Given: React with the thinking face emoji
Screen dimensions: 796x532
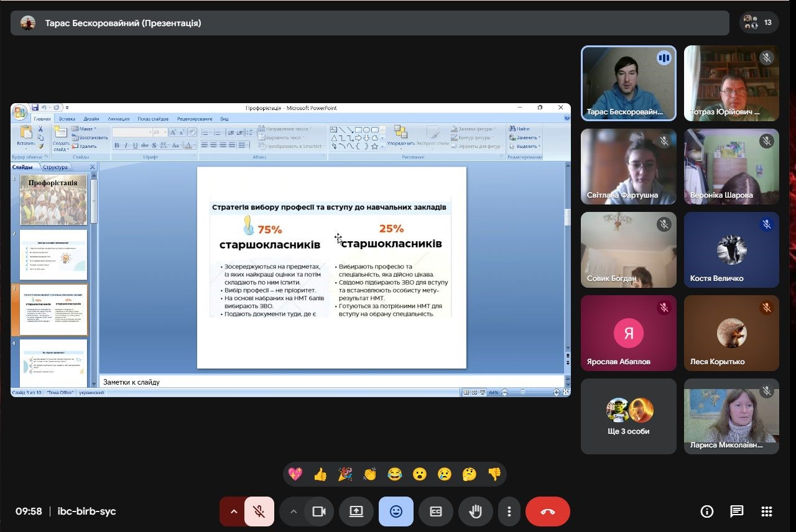Looking at the screenshot, I should [470, 475].
